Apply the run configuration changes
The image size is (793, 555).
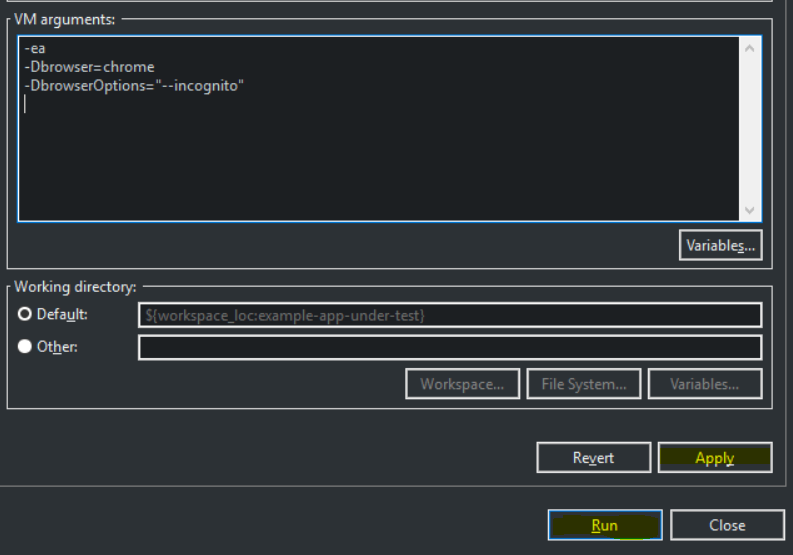tap(714, 458)
